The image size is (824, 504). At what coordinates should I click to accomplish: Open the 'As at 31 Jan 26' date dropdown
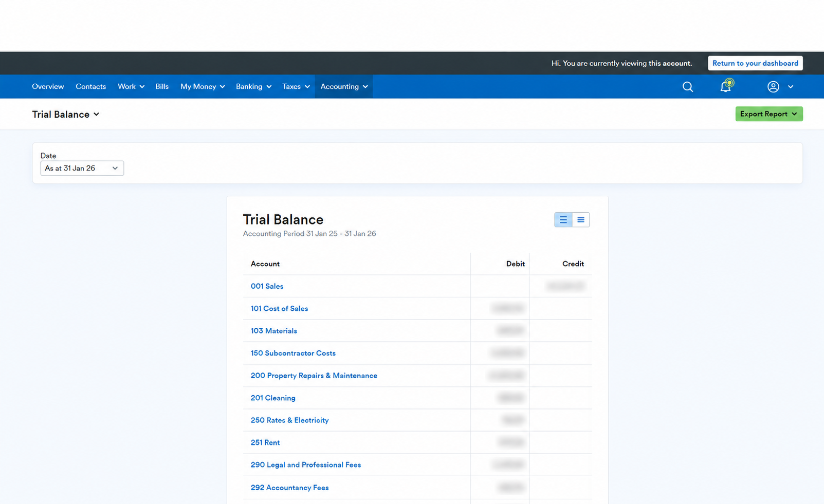pyautogui.click(x=82, y=169)
